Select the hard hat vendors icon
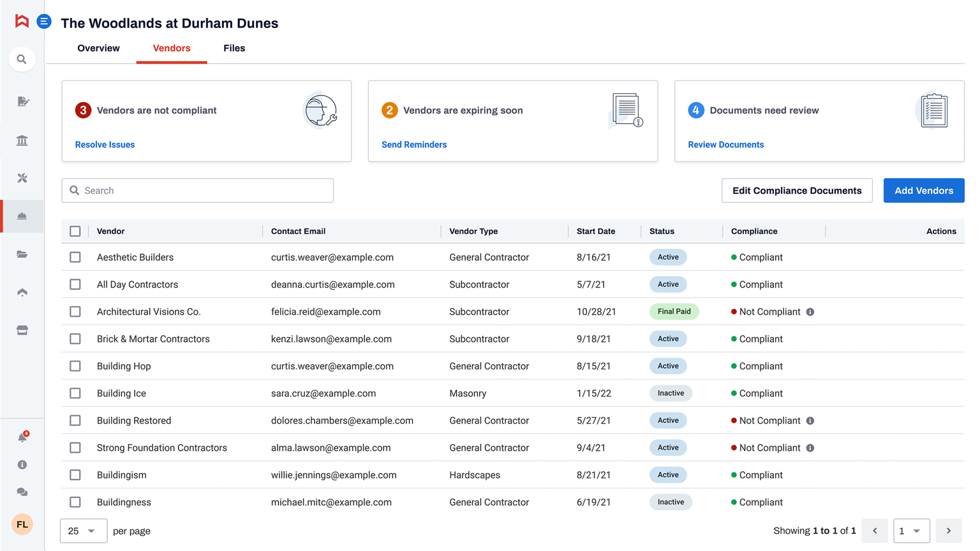Screen dimensions: 980x551 [22, 216]
